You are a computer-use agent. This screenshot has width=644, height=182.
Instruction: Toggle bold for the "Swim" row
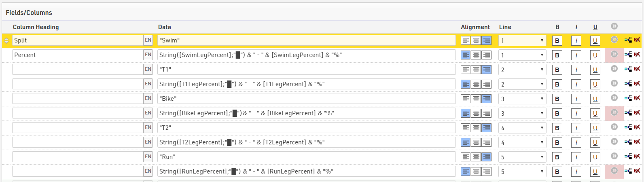click(557, 40)
